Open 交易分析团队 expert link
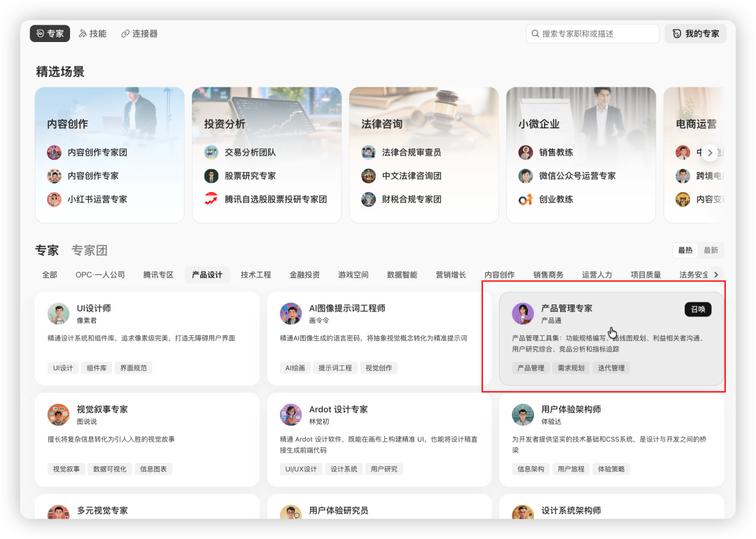Screen dimensions: 756x539 (250, 153)
